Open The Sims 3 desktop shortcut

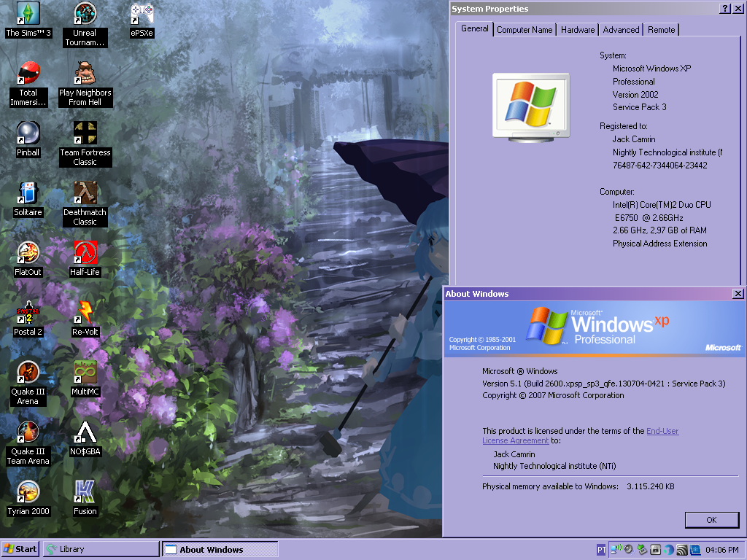click(28, 14)
